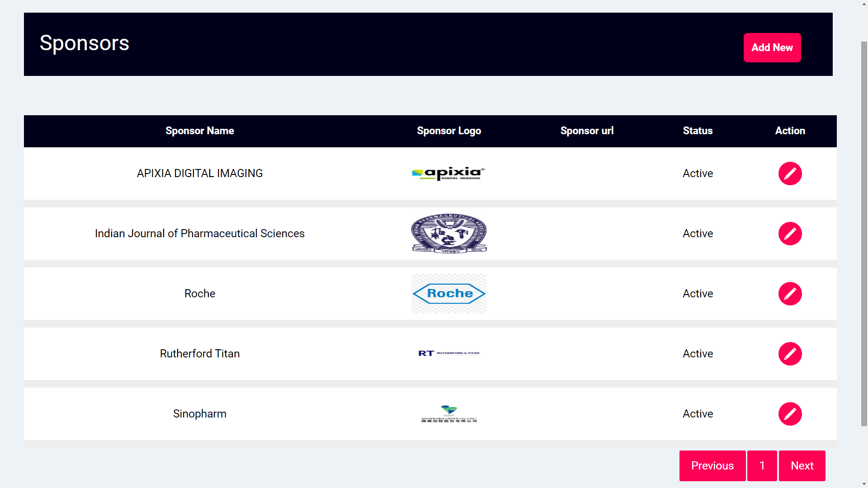Edit the Indian Journal of Pharmaceutical Sciences sponsor
This screenshot has width=868, height=488.
790,234
